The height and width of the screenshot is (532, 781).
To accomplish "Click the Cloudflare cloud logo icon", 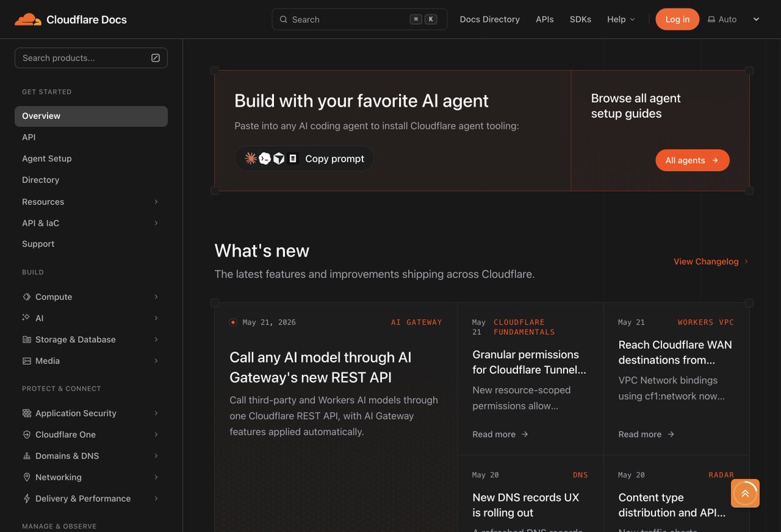I will click(28, 20).
